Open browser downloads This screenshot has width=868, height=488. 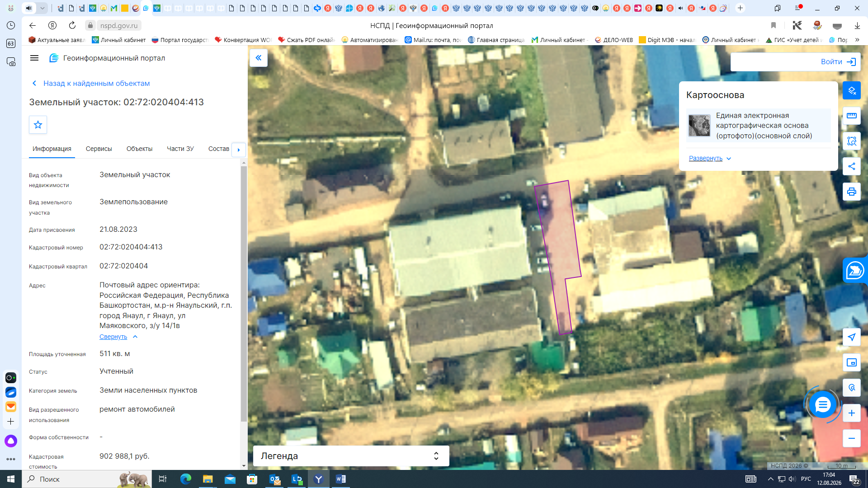click(x=857, y=25)
